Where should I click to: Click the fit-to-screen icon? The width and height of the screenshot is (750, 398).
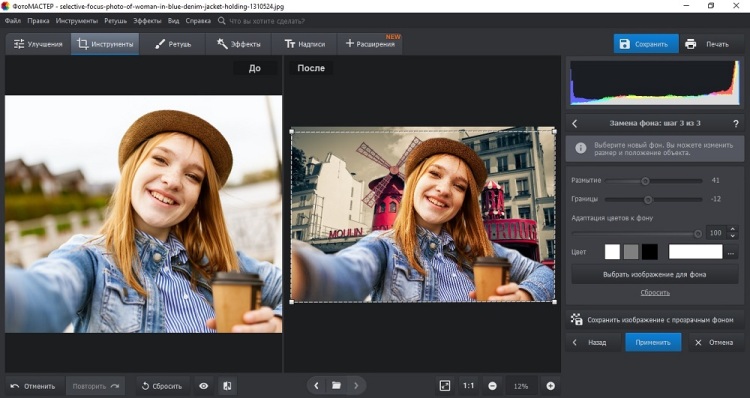coord(445,386)
